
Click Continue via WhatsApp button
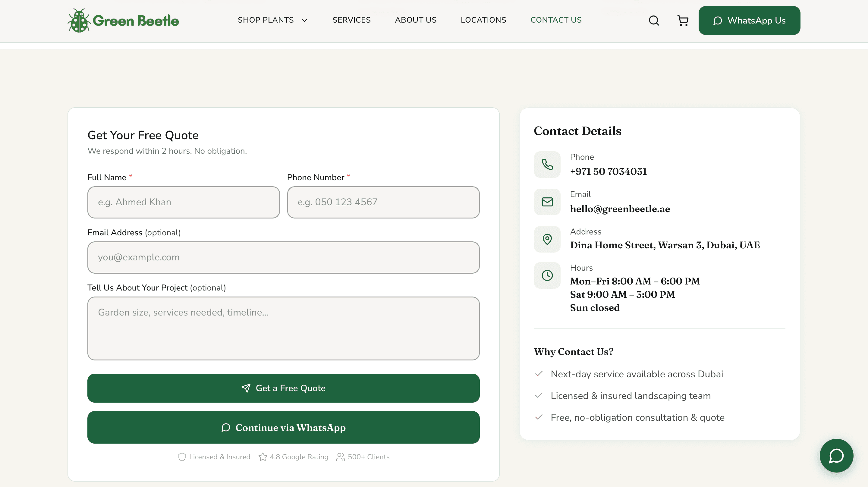click(283, 427)
